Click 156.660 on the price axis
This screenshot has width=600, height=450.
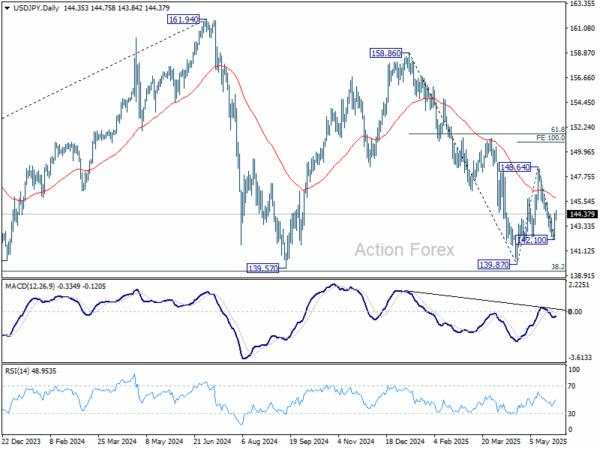(582, 78)
